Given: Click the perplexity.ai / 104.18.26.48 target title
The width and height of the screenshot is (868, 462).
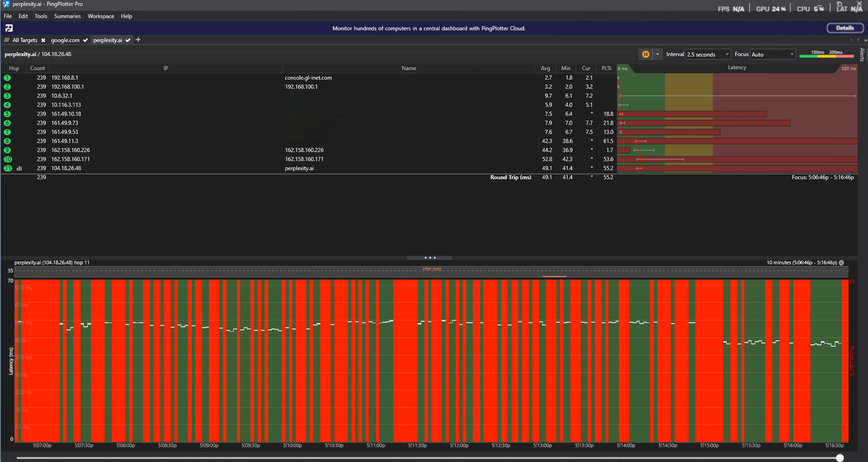Looking at the screenshot, I should tap(38, 54).
